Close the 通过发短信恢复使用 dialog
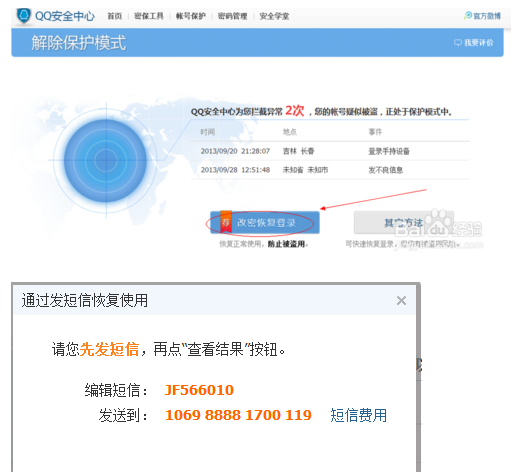This screenshot has height=472, width=517. tap(401, 301)
